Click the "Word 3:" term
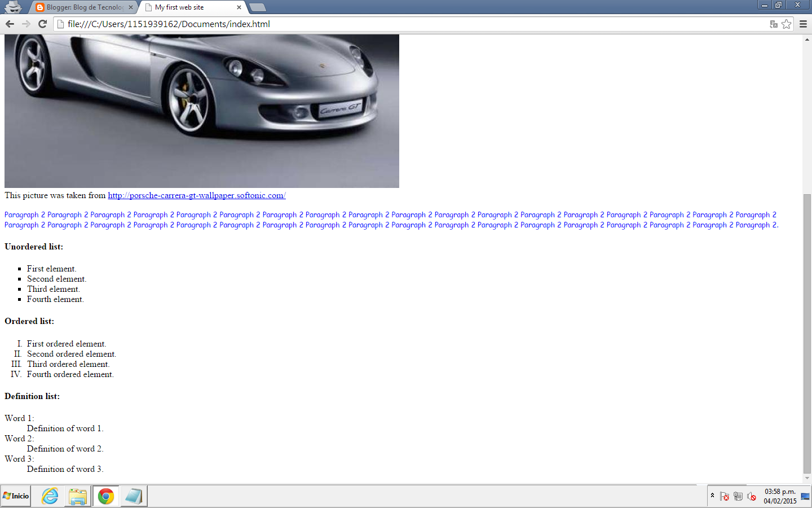The image size is (812, 508). coord(19,459)
